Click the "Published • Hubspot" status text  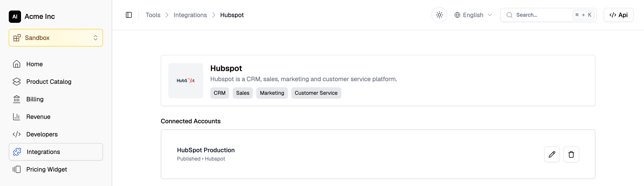[x=201, y=159]
